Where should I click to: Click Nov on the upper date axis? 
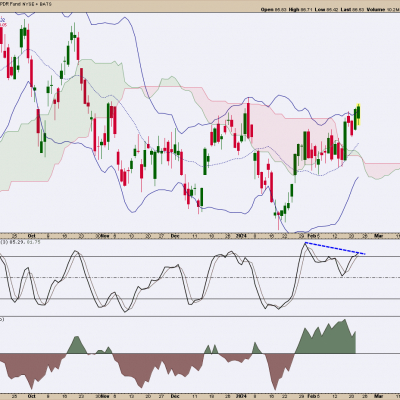105,236
